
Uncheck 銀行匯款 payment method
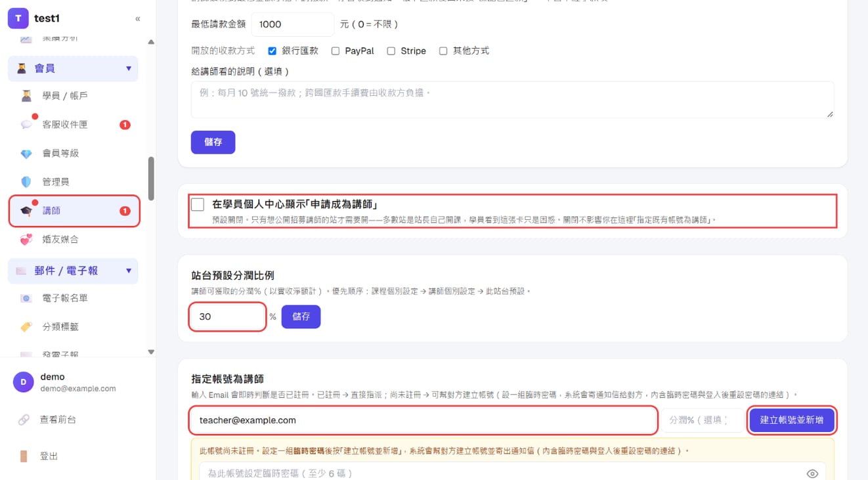tap(272, 51)
